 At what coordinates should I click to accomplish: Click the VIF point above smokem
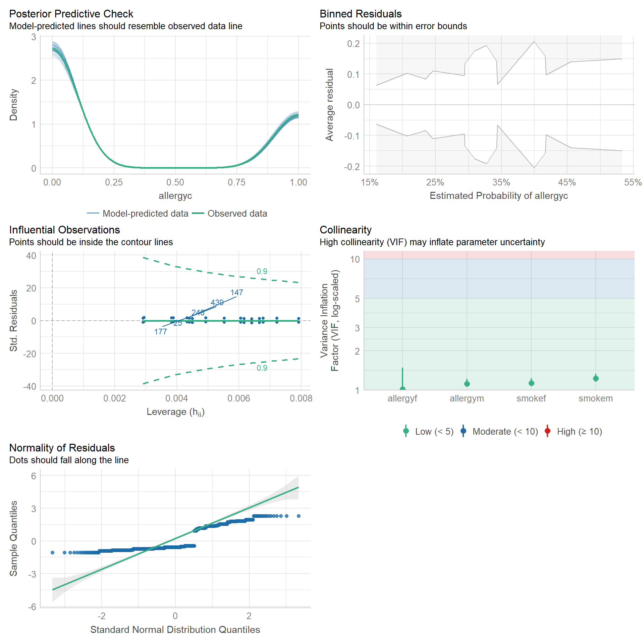tap(596, 378)
